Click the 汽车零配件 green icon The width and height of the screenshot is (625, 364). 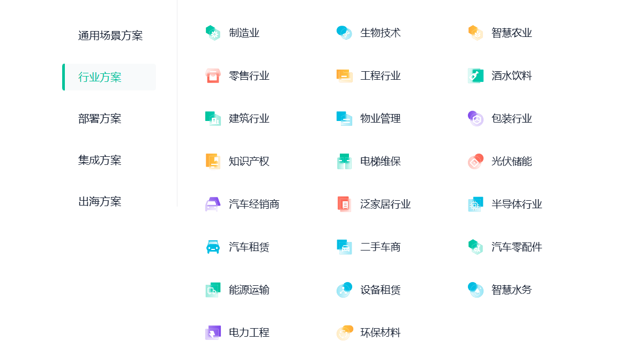point(475,247)
